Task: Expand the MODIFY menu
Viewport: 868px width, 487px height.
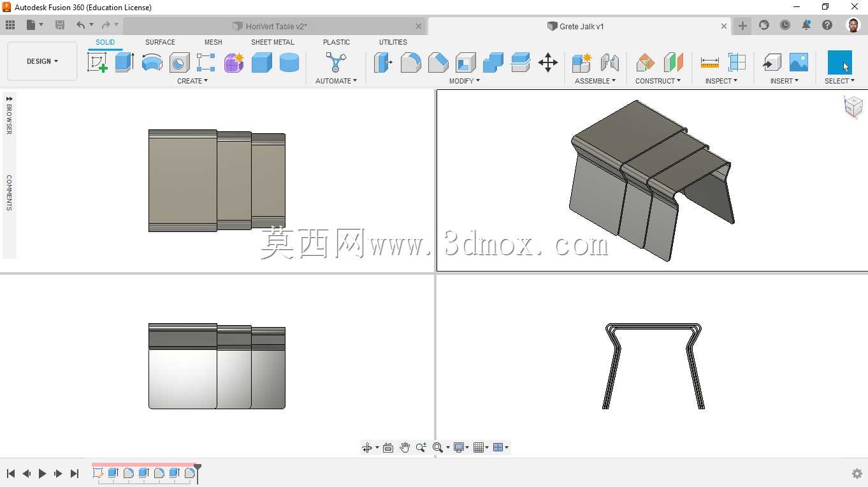Action: click(x=465, y=81)
